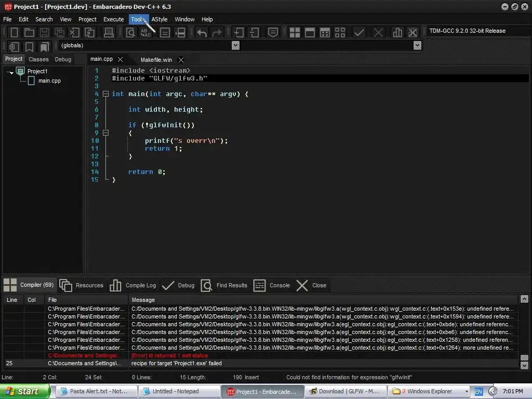Open the File menu
The image size is (532, 399).
coord(7,19)
